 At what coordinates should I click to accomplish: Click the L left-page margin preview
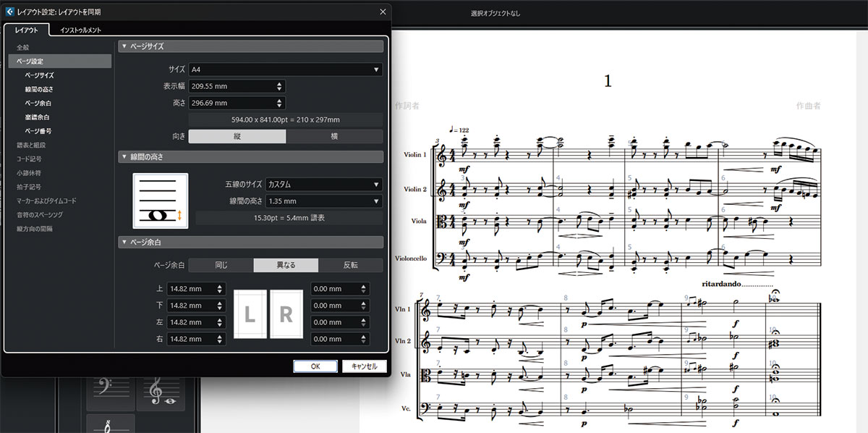pyautogui.click(x=250, y=314)
